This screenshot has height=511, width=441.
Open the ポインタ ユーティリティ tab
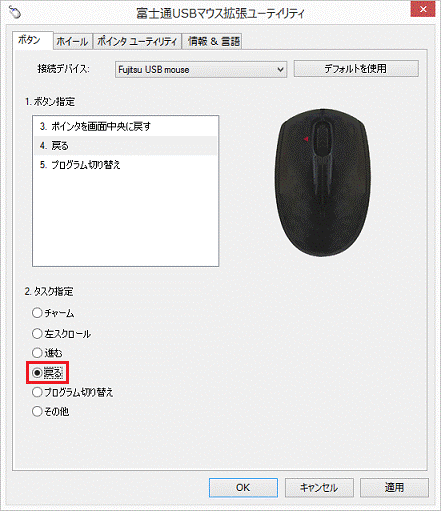click(137, 41)
